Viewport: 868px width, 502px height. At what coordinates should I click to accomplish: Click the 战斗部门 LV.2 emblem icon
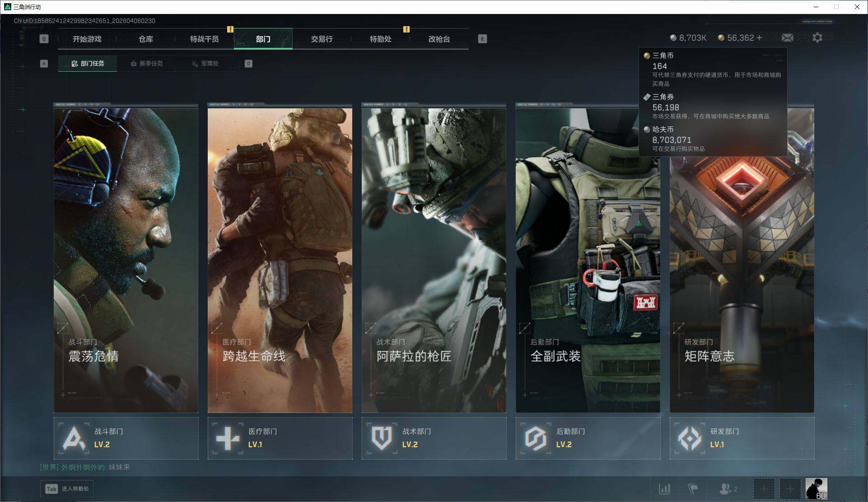click(74, 438)
